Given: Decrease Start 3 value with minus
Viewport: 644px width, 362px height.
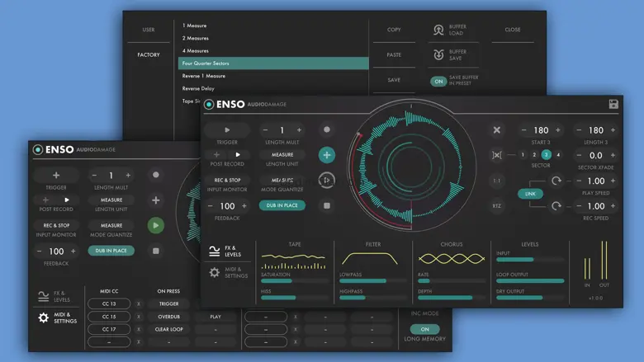Looking at the screenshot, I should [523, 130].
